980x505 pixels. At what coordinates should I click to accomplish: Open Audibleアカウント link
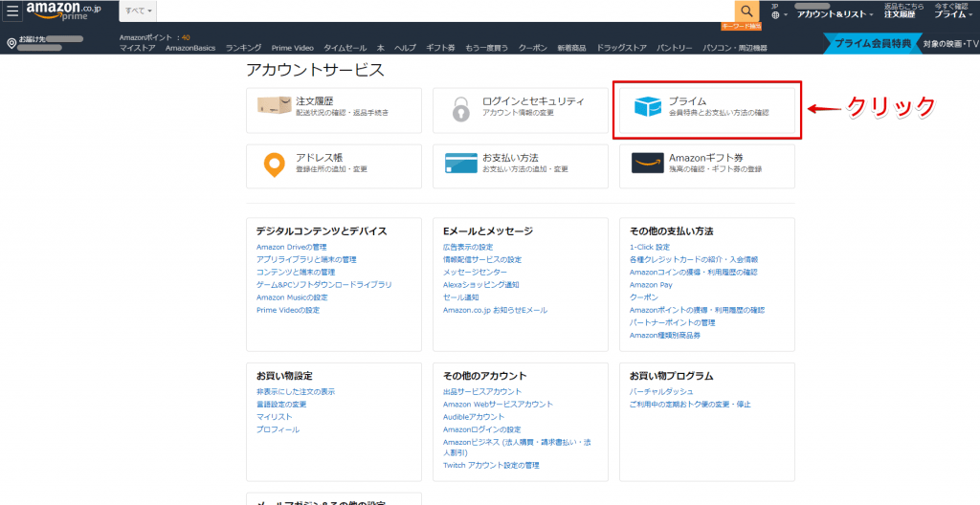pos(474,416)
